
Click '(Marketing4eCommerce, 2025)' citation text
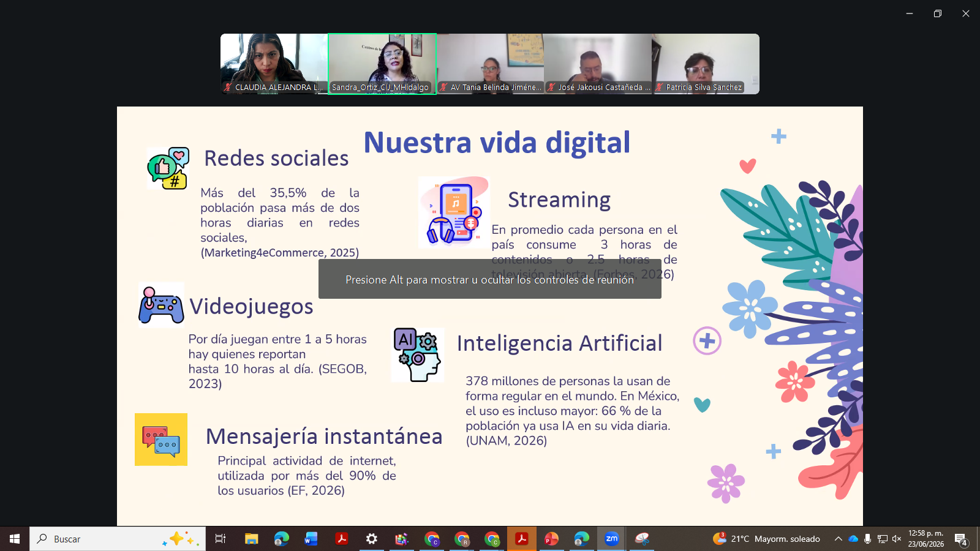[x=280, y=252]
